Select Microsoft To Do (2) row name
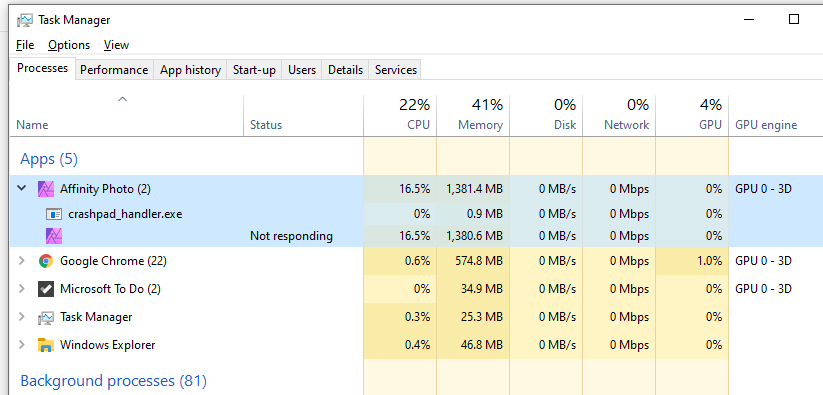823x395 pixels. click(x=110, y=289)
